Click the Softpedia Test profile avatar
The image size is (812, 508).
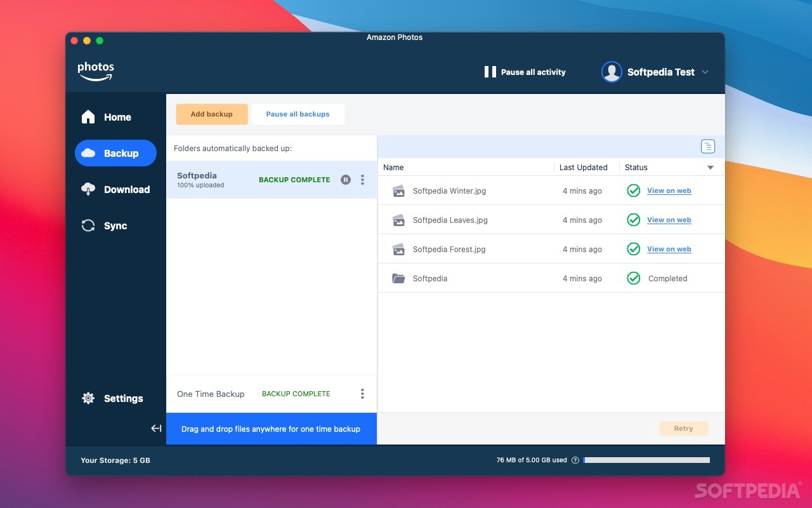(x=612, y=72)
